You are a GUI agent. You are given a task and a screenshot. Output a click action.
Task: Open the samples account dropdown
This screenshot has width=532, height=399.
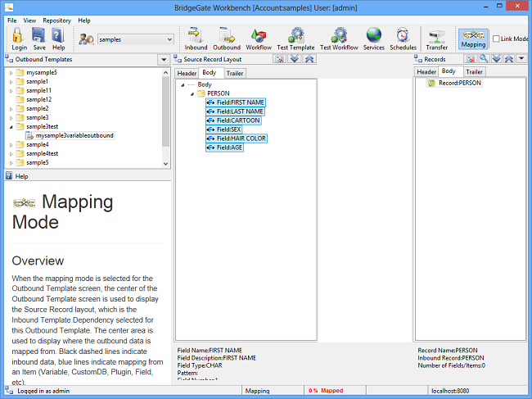click(169, 39)
